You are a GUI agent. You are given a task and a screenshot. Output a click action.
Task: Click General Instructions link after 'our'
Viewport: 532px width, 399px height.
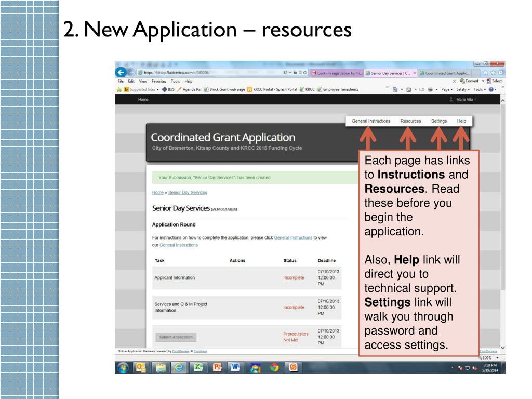(x=179, y=245)
